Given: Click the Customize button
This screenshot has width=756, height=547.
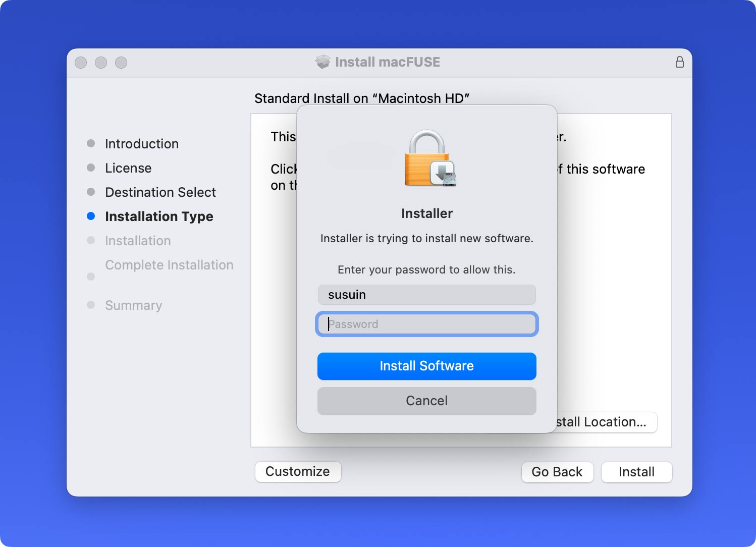Looking at the screenshot, I should [x=298, y=471].
